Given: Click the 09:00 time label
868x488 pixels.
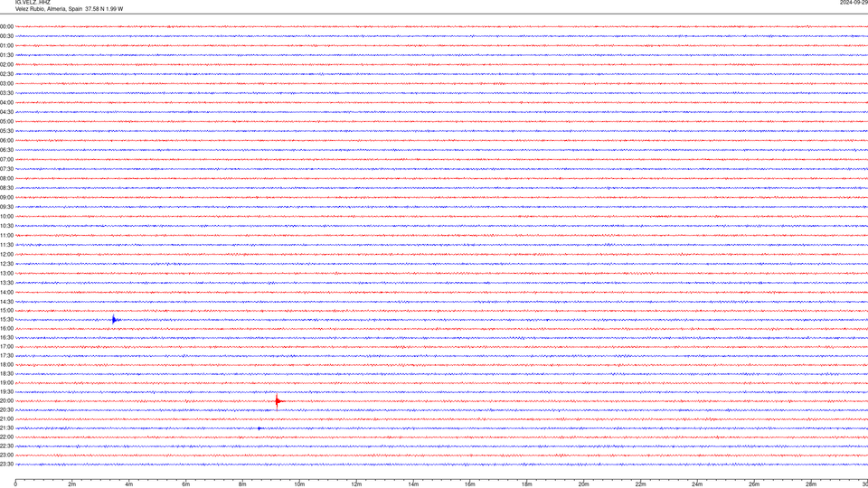Looking at the screenshot, I should (6, 197).
